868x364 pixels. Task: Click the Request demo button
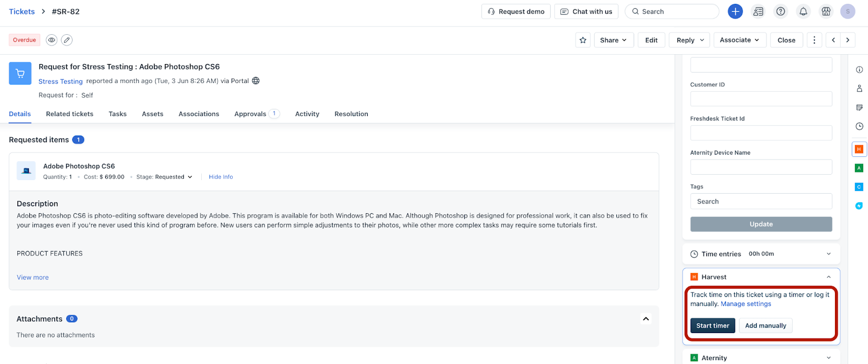point(516,11)
